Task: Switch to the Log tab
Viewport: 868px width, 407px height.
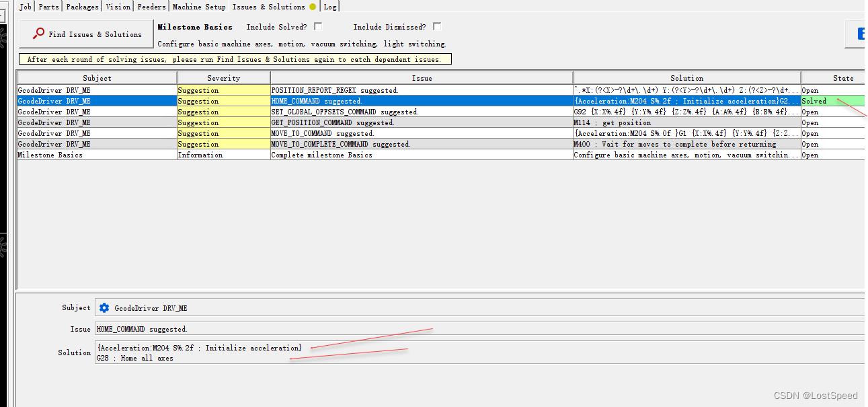Action: coord(330,7)
